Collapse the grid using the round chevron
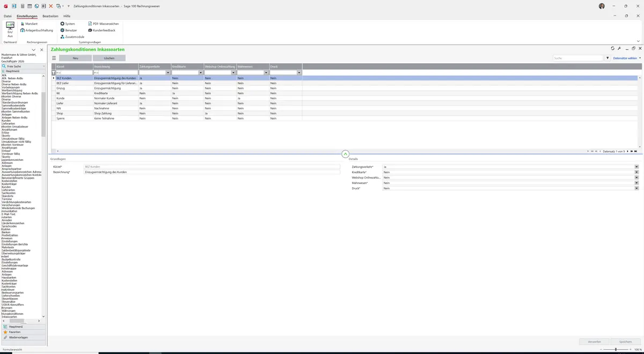 (345, 154)
